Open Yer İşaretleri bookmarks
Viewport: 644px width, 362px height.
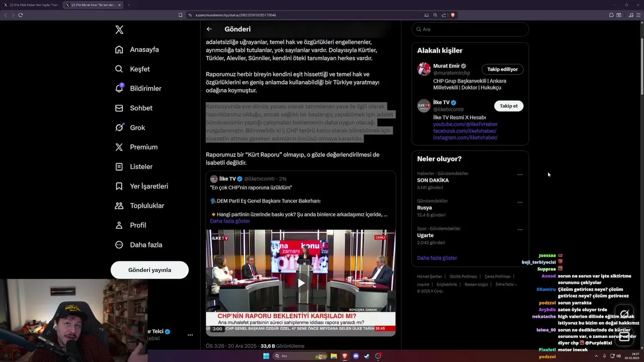coord(141,186)
